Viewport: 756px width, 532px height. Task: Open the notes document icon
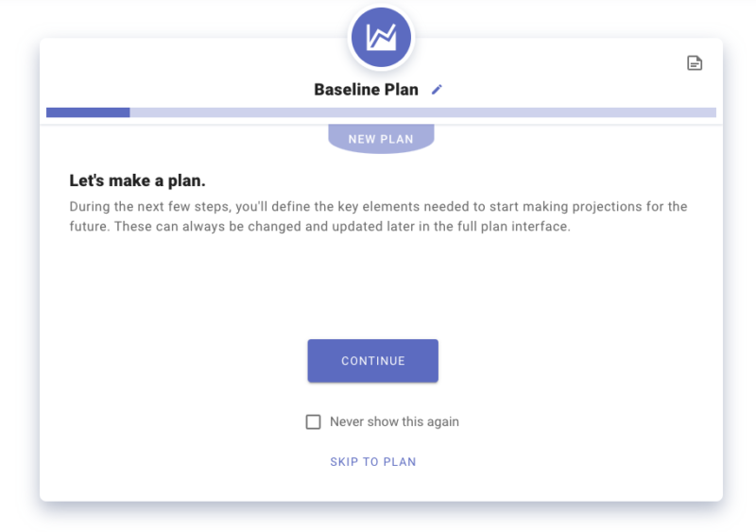[x=695, y=63]
